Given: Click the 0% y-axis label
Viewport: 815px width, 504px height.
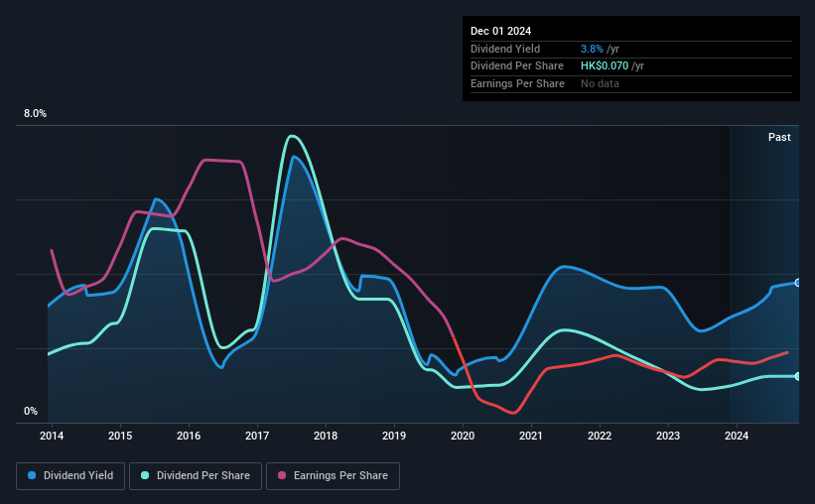Looking at the screenshot, I should [31, 411].
